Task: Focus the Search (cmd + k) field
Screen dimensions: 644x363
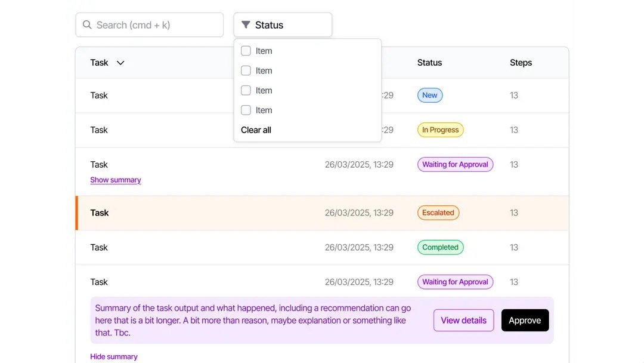Action: 150,24
